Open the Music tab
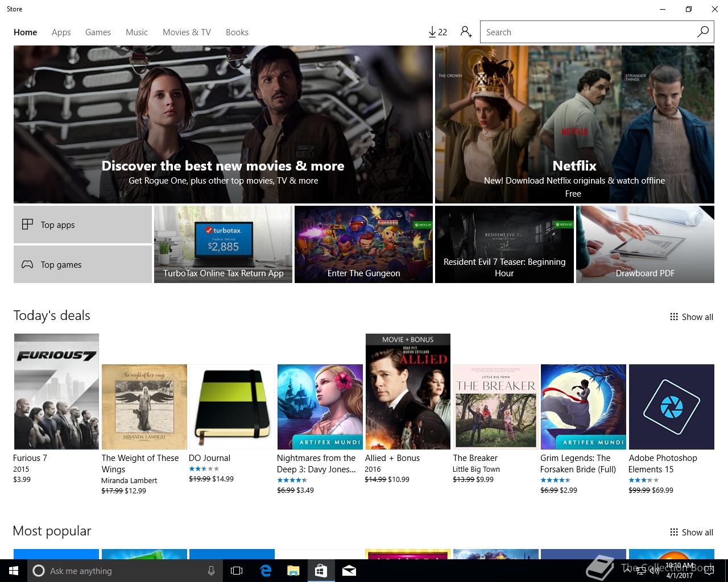Viewport: 728px width, 582px height. (136, 32)
